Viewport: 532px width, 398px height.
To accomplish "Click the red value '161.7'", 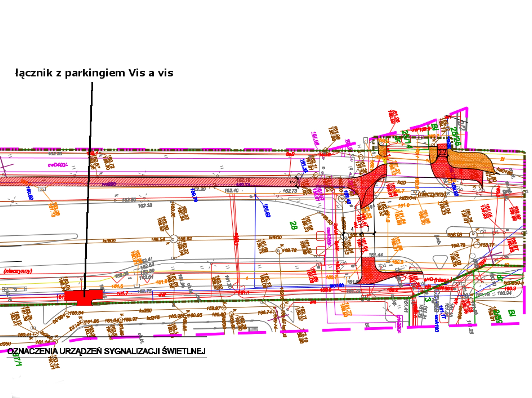I will point(123,293).
